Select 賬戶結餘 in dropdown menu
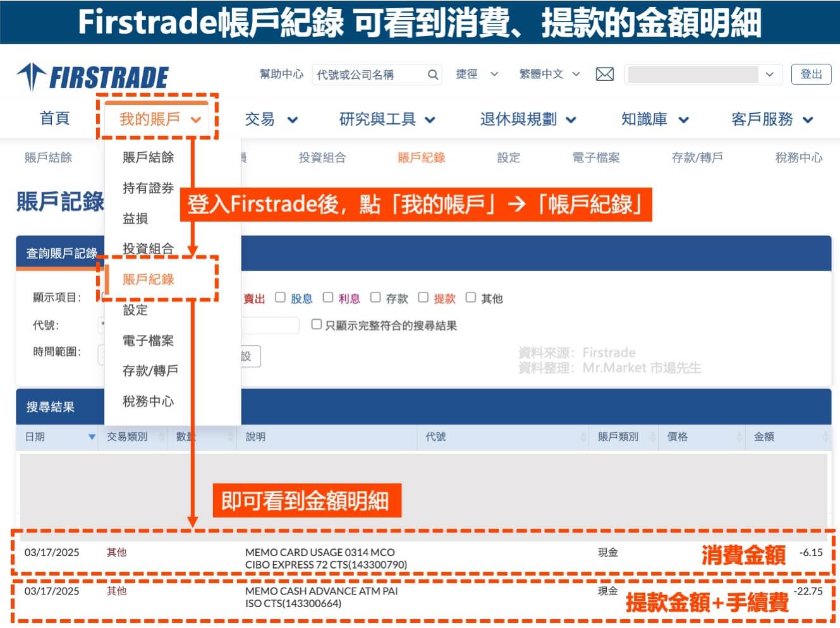 pyautogui.click(x=149, y=157)
